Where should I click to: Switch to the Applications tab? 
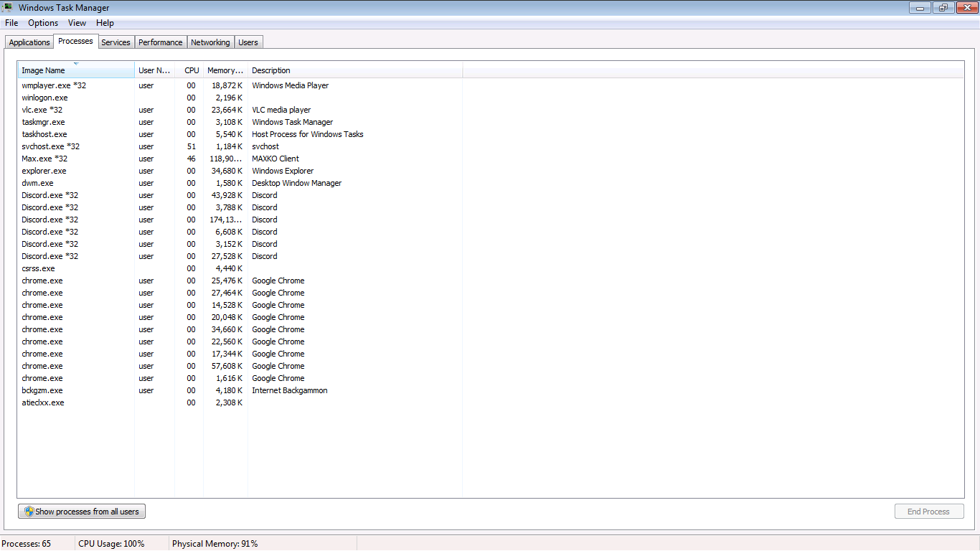point(29,42)
